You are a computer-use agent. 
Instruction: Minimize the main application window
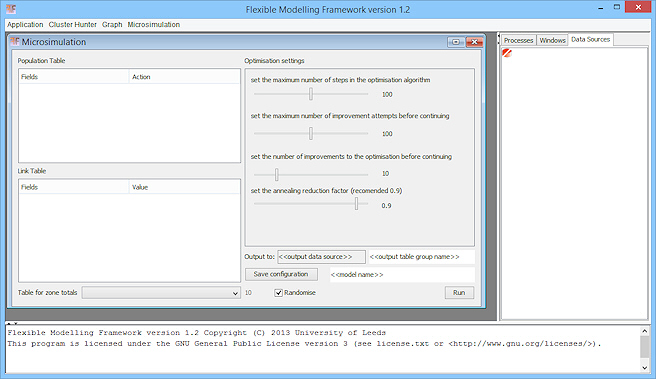pyautogui.click(x=601, y=8)
